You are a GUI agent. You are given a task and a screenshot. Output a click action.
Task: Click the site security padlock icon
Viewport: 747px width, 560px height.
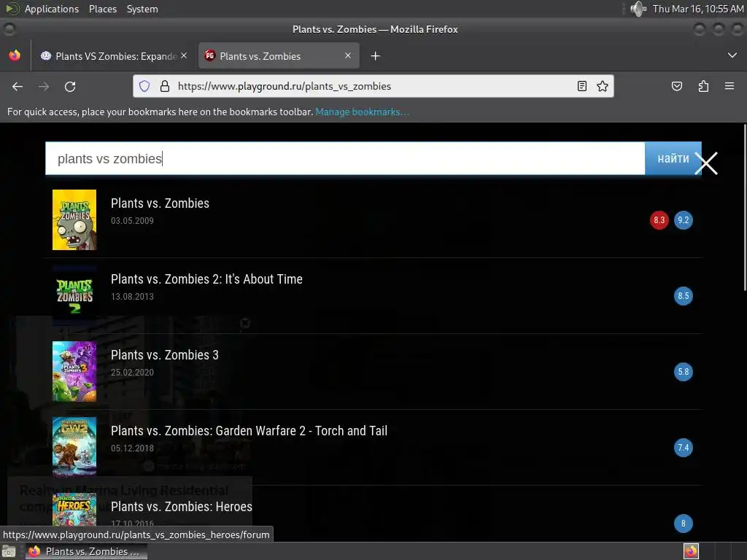[x=165, y=86]
